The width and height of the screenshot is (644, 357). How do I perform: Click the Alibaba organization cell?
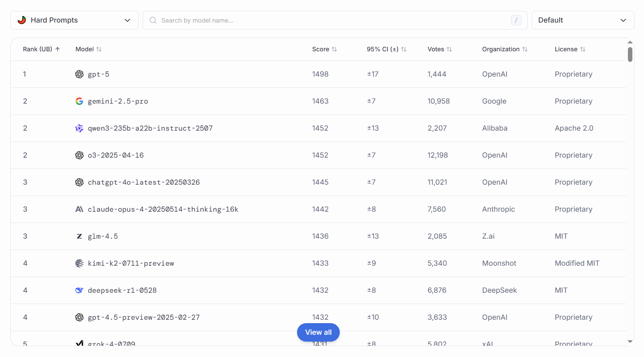(x=495, y=128)
